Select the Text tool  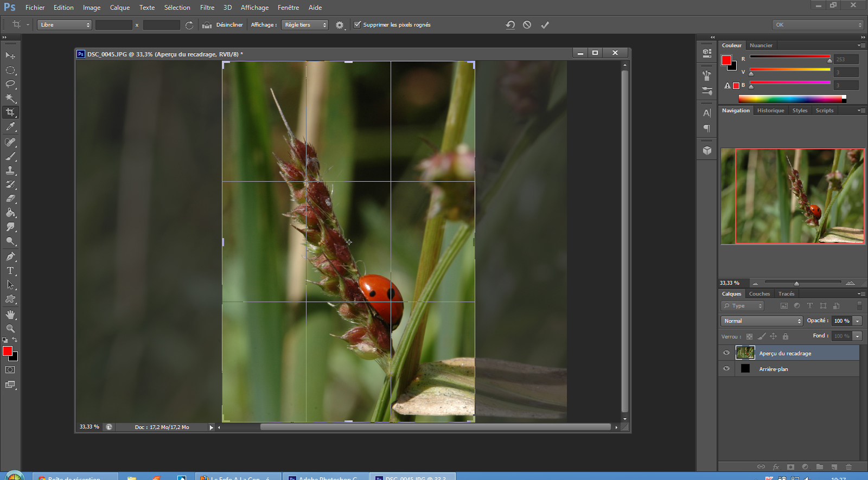(x=10, y=271)
